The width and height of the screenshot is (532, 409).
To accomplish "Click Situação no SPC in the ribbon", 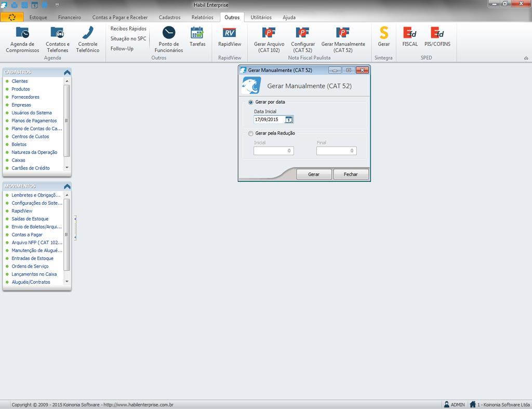I will click(x=128, y=38).
